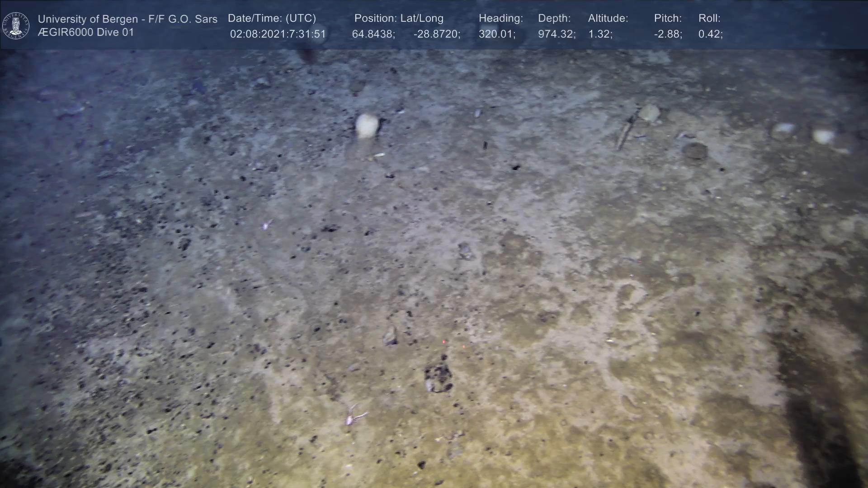Select the heading value 320.01
This screenshot has width=868, height=488.
point(496,34)
